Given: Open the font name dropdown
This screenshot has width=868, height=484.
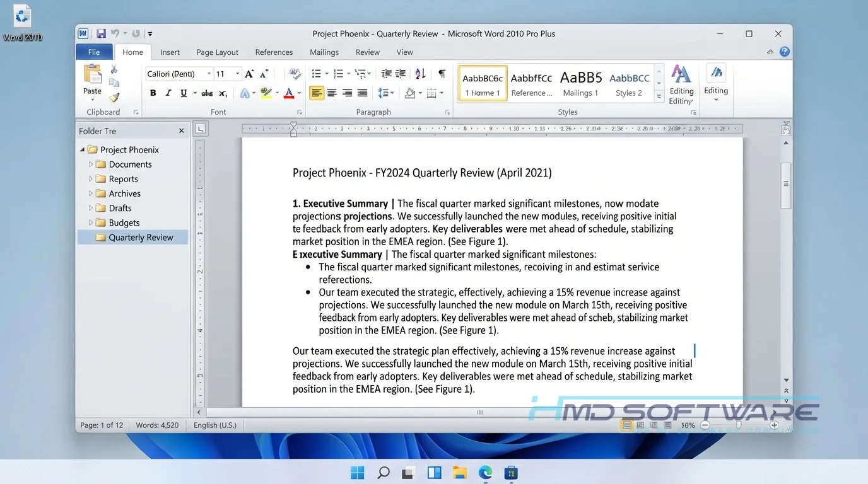Looking at the screenshot, I should (x=209, y=74).
